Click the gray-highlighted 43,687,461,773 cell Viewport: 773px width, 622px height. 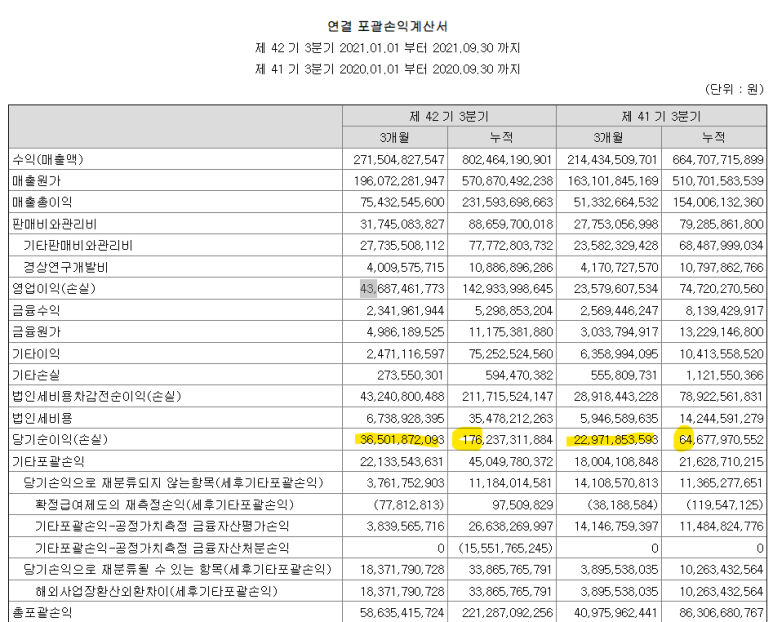(x=400, y=289)
